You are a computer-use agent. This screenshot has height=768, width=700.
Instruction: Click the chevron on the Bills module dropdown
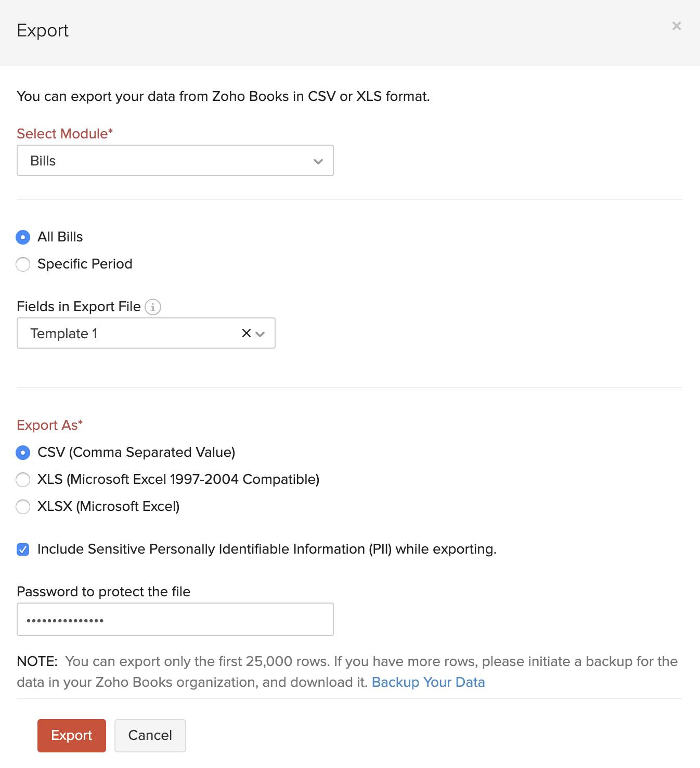point(318,161)
